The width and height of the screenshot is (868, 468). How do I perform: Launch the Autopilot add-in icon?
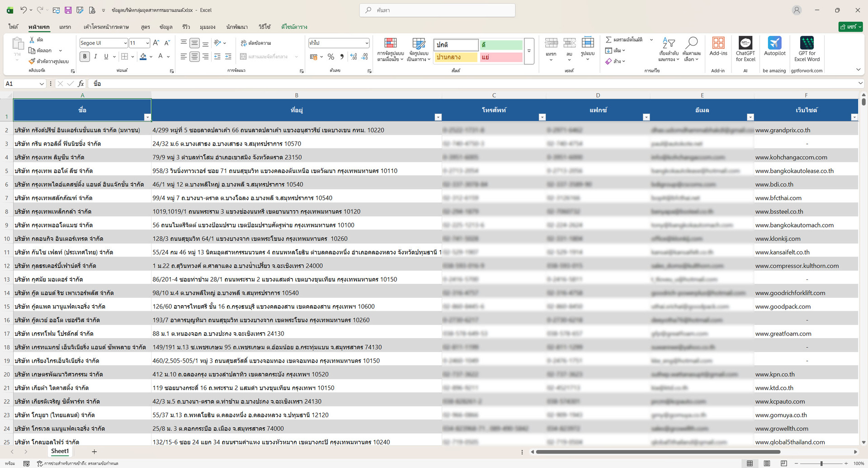point(774,46)
